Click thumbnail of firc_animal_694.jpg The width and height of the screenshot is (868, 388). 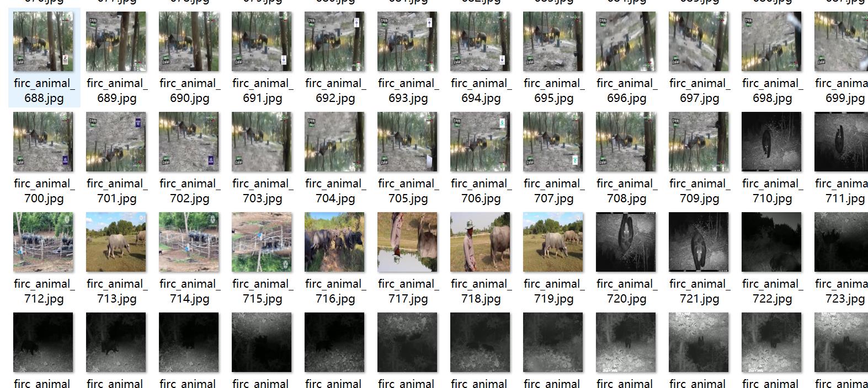[x=480, y=41]
